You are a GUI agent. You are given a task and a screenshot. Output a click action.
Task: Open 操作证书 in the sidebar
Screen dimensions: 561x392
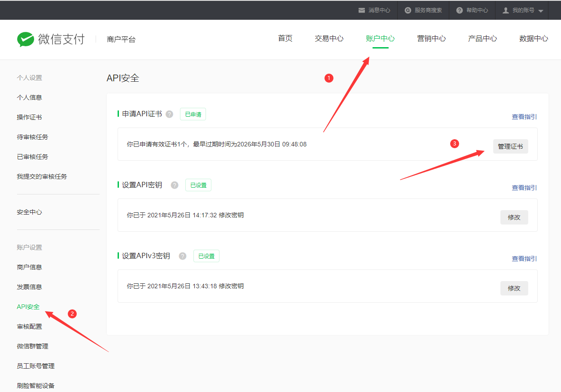[29, 117]
